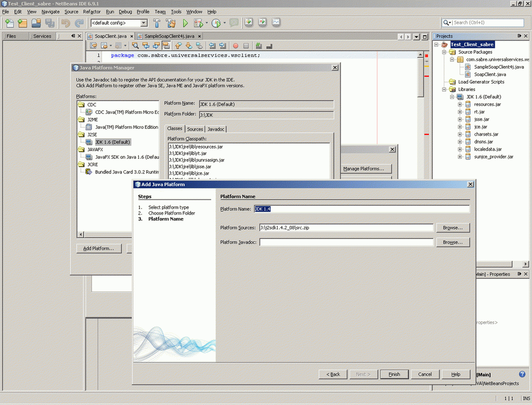
Task: Select JavaFX SDK on Java 1.6 platform
Action: tap(127, 157)
